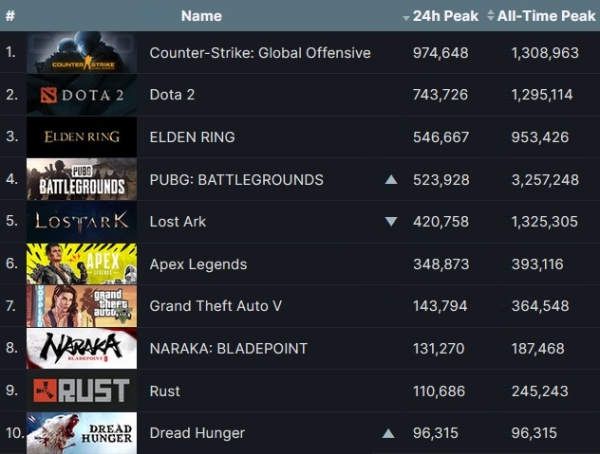Click the up arrow next to PUBG: BATTLEGROUNDS
This screenshot has height=454, width=600.
pyautogui.click(x=391, y=179)
